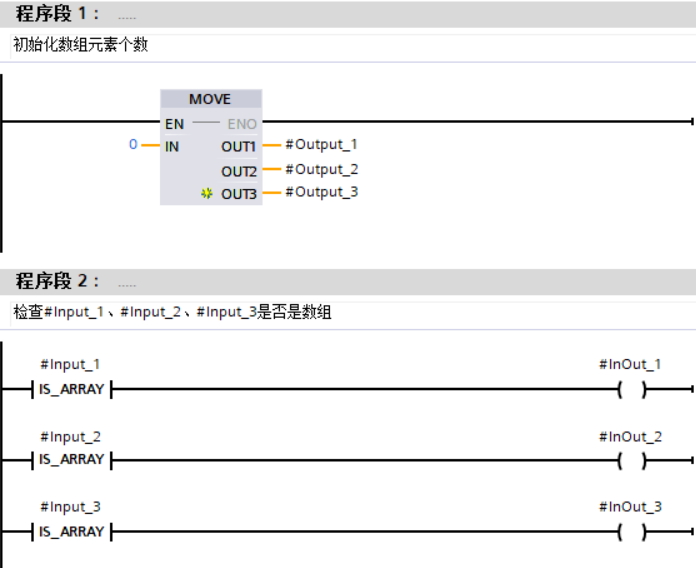Click the #Input_1 operand label
The height and width of the screenshot is (568, 696).
pyautogui.click(x=70, y=365)
